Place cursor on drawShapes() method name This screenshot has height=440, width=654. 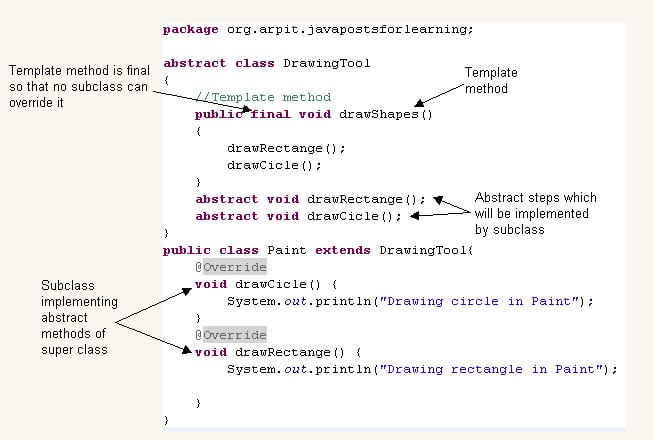386,114
